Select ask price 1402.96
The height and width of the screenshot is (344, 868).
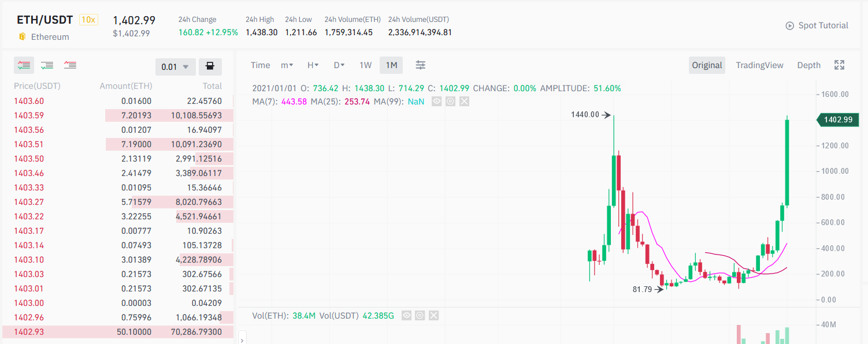(x=28, y=317)
